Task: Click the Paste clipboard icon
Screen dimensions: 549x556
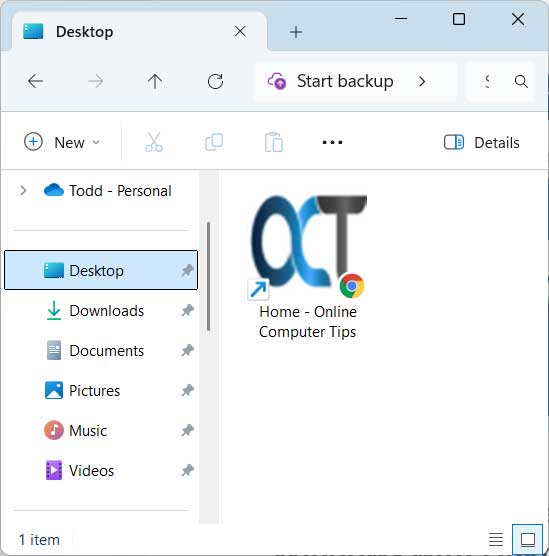Action: (x=273, y=142)
